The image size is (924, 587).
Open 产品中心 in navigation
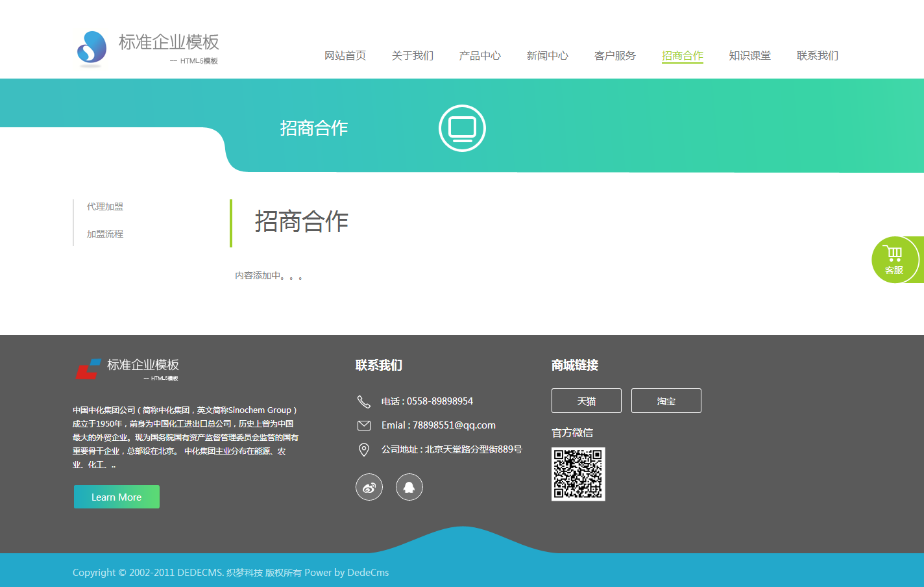(480, 56)
